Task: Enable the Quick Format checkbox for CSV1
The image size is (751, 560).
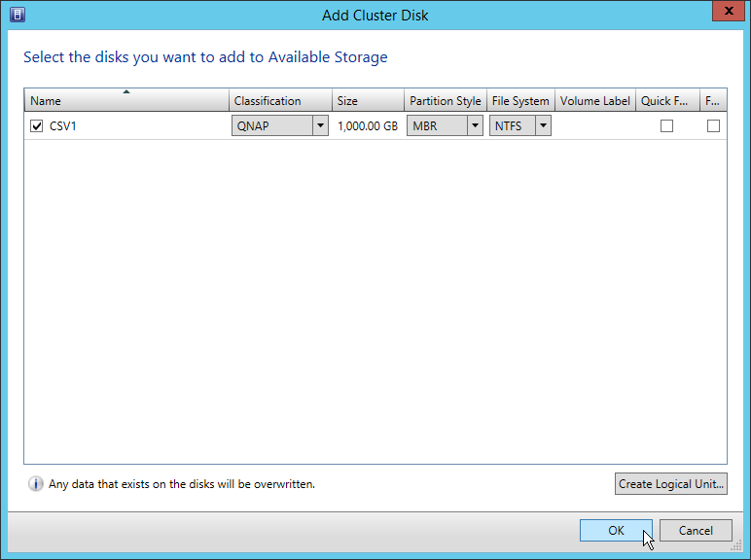Action: tap(666, 125)
